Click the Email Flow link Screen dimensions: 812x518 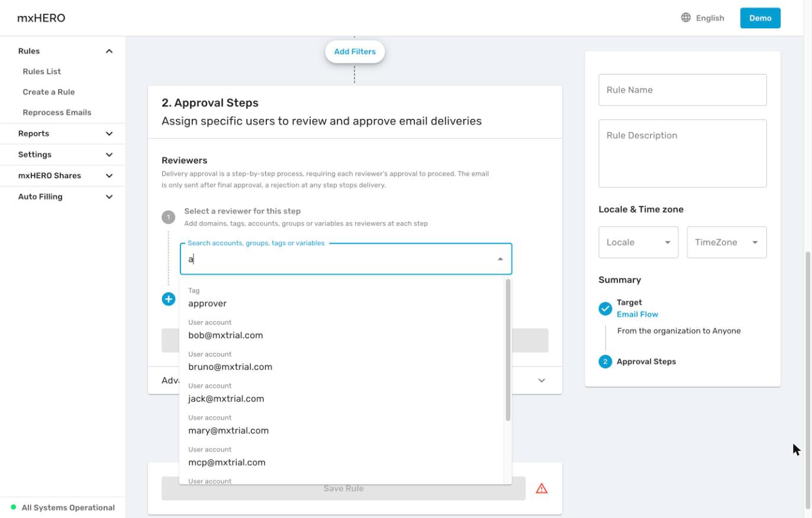click(x=637, y=315)
